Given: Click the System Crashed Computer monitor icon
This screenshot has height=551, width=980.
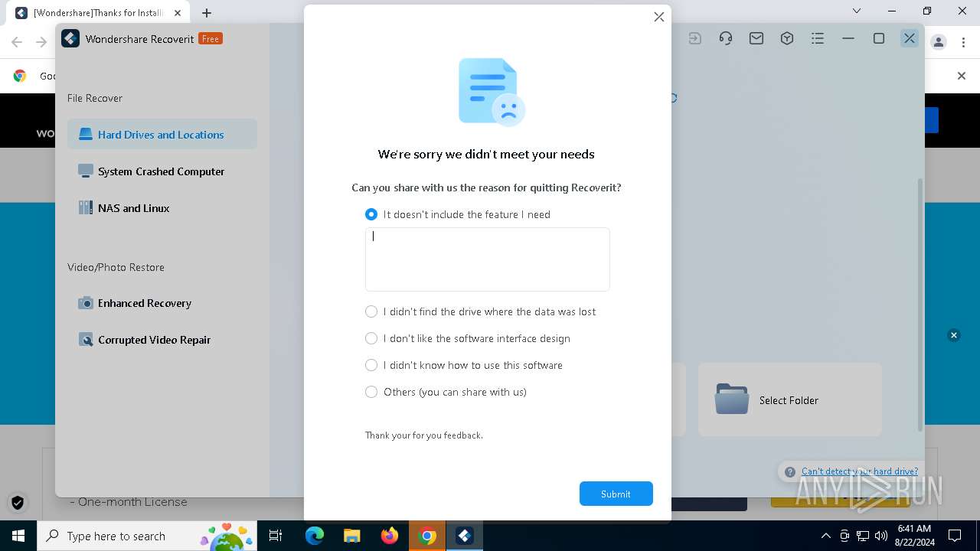Looking at the screenshot, I should [x=86, y=171].
